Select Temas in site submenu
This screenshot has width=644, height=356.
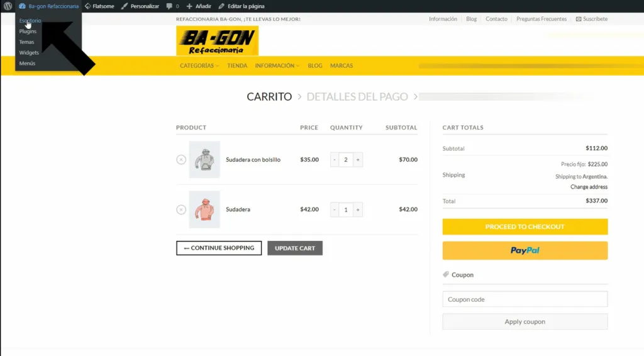[26, 42]
